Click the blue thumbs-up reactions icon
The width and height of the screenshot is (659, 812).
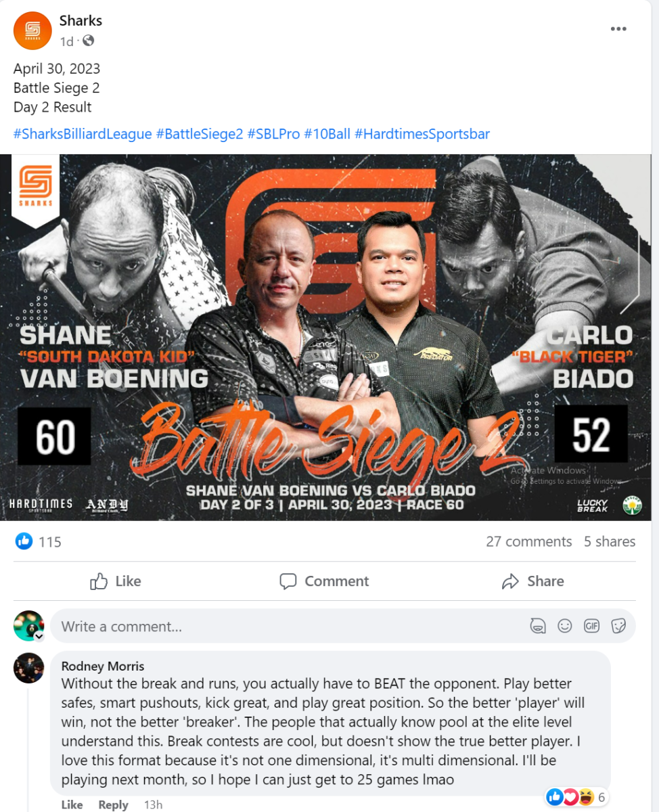coord(24,541)
